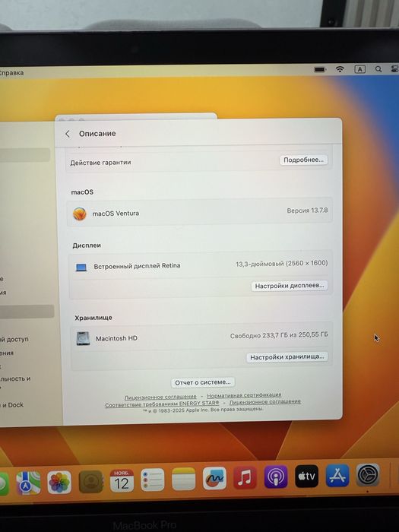This screenshot has width=399, height=532.
Task: Open Настройки дисплеев... button
Action: [289, 286]
